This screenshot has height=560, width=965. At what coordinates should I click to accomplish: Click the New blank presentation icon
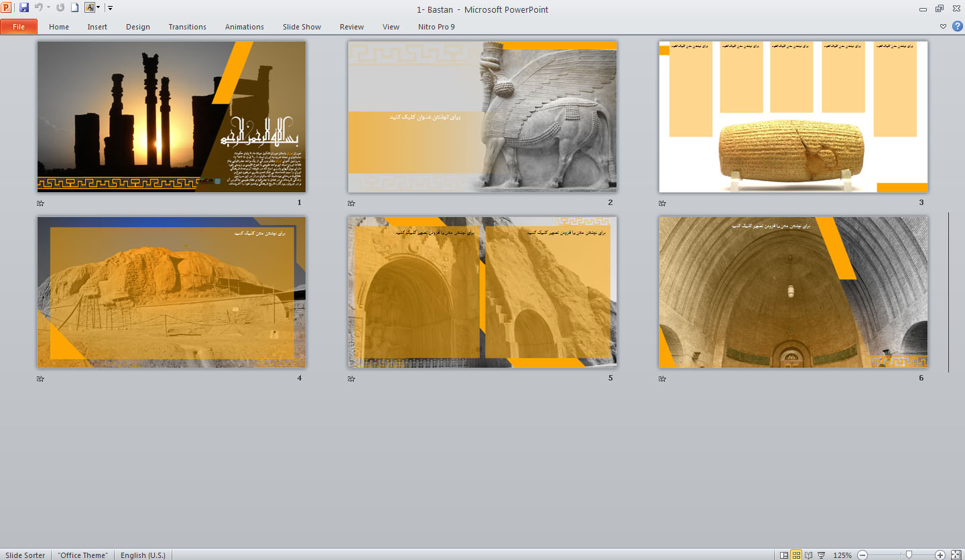75,8
